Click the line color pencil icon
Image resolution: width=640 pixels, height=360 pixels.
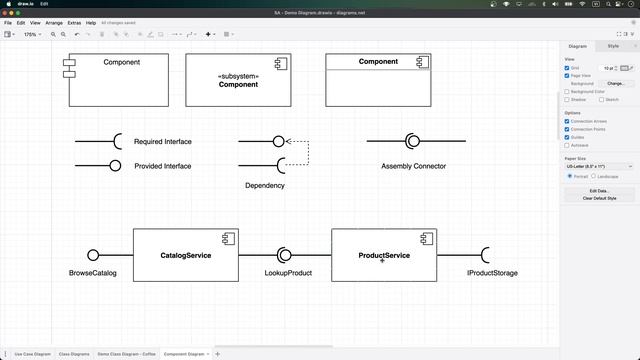coord(150,34)
